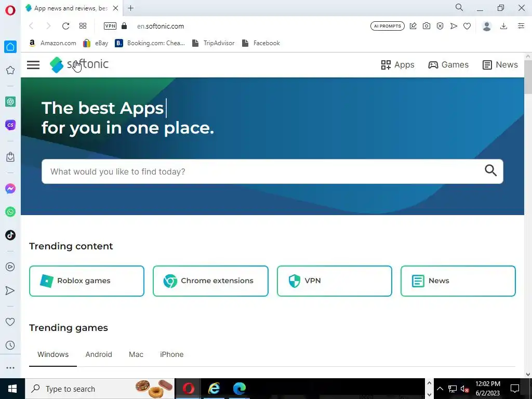
Task: Open News trending card
Action: tap(458, 281)
